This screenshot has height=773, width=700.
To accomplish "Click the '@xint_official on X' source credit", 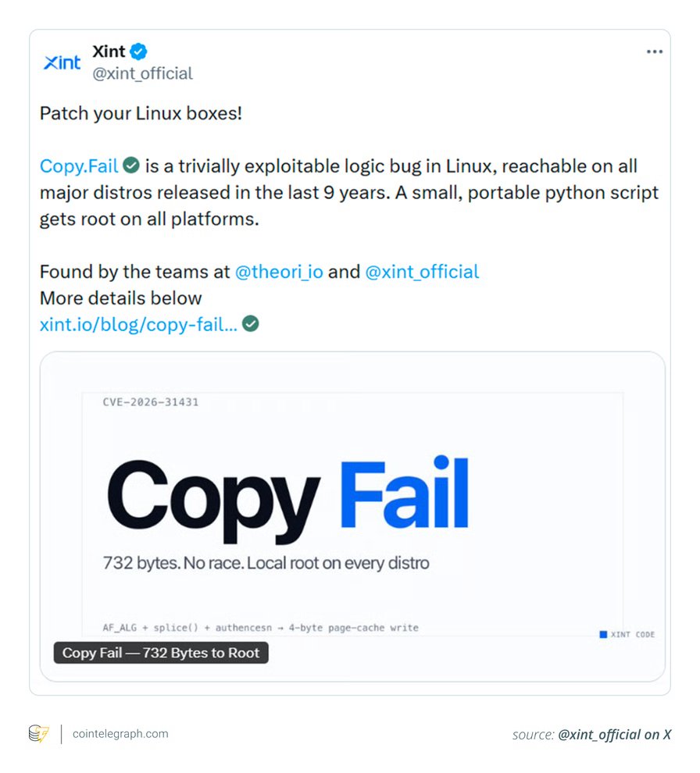I will (614, 735).
